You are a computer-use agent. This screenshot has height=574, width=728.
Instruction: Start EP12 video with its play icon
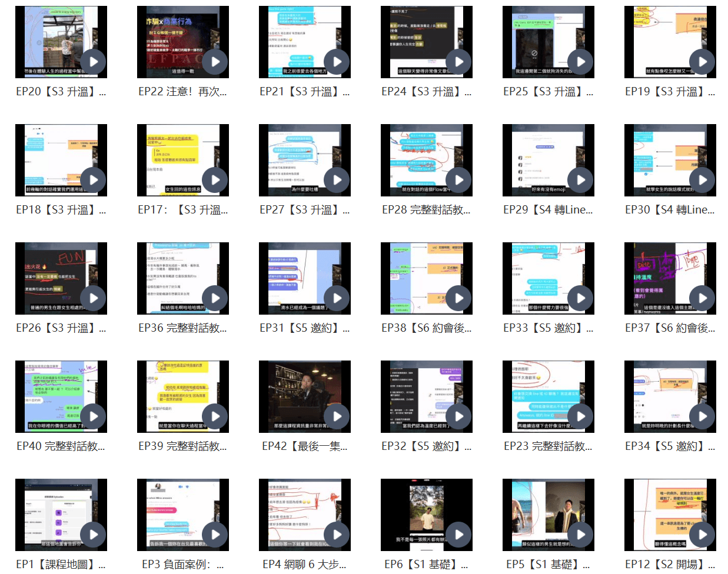pos(702,535)
